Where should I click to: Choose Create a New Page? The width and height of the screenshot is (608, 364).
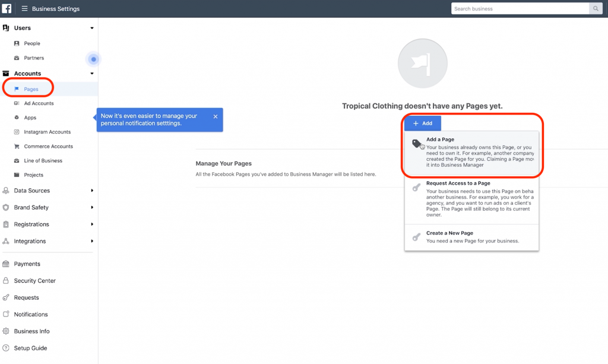coord(471,237)
